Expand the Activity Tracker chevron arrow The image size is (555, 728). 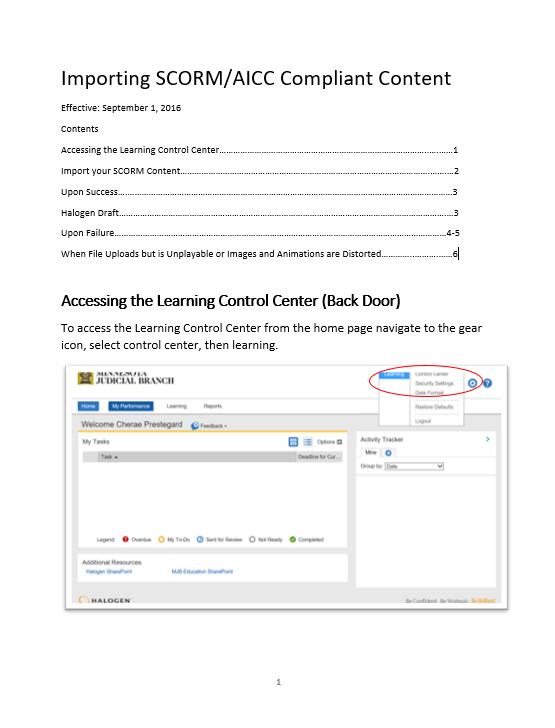pos(488,439)
